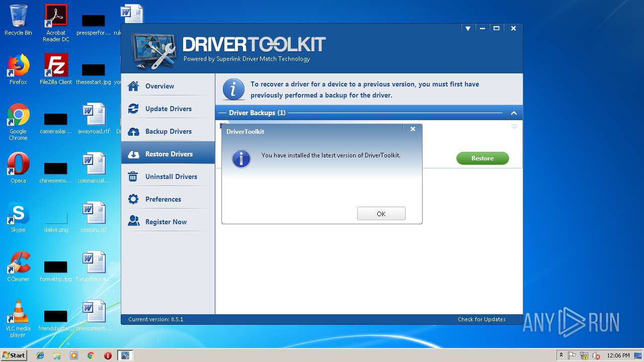Click the info icon in recovery notice banner
This screenshot has width=644, height=362.
[x=233, y=89]
